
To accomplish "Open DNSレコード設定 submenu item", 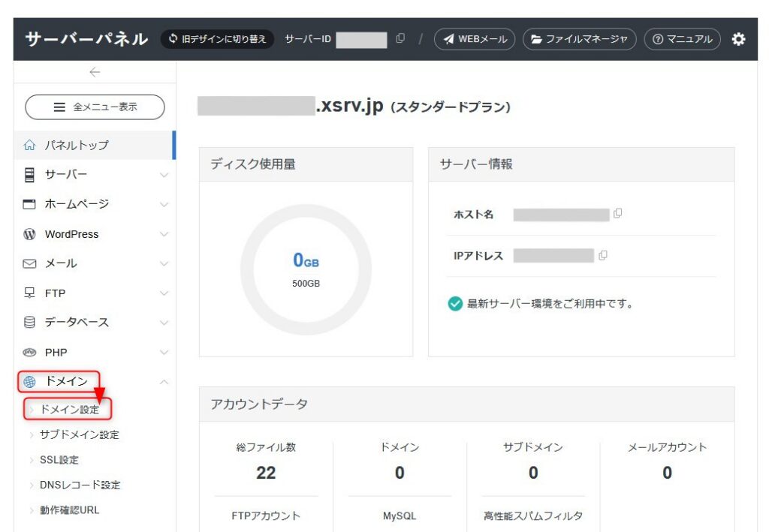I will click(80, 485).
